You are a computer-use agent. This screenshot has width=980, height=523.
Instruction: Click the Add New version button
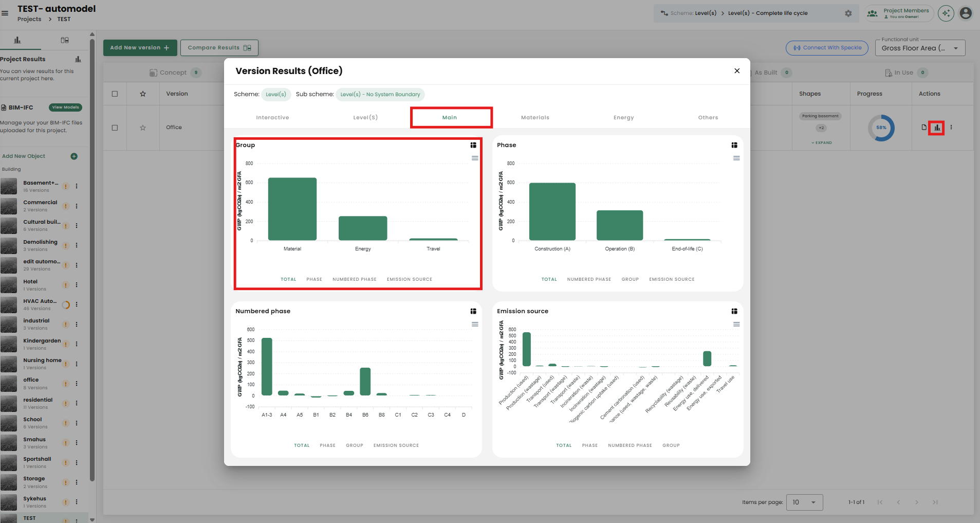(140, 48)
